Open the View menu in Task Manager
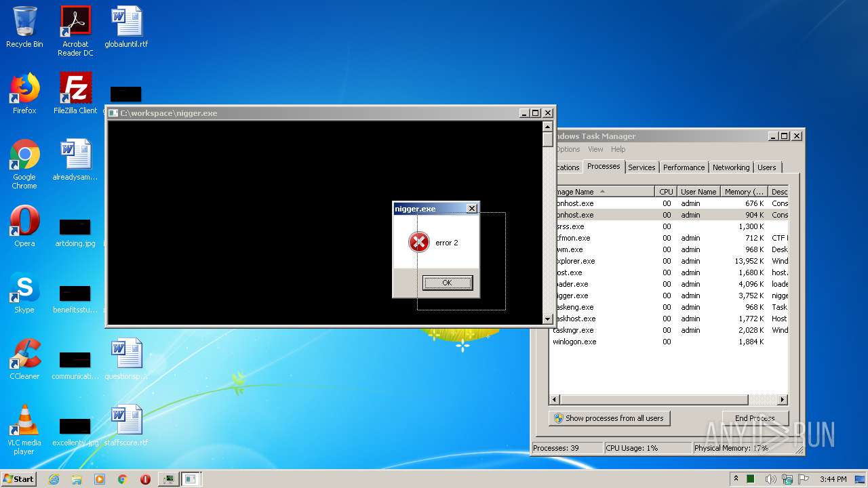Screen dimensions: 868x488 pyautogui.click(x=595, y=149)
